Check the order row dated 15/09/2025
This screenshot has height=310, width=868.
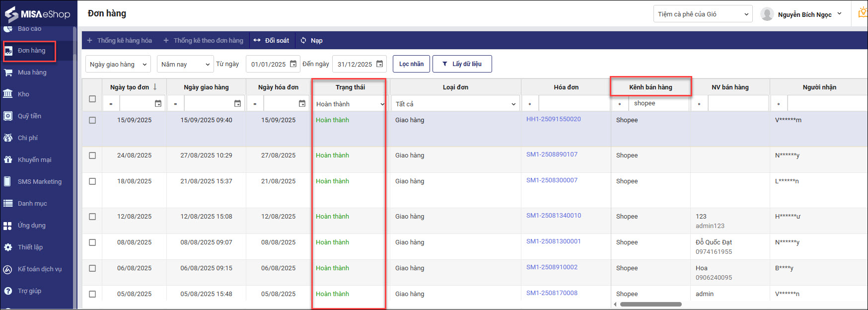tap(92, 120)
